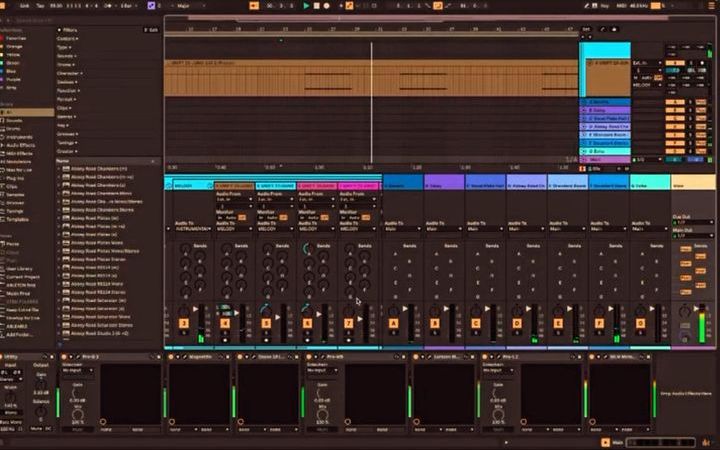The width and height of the screenshot is (720, 450).
Task: Toggle the return track A activator
Action: tap(393, 323)
